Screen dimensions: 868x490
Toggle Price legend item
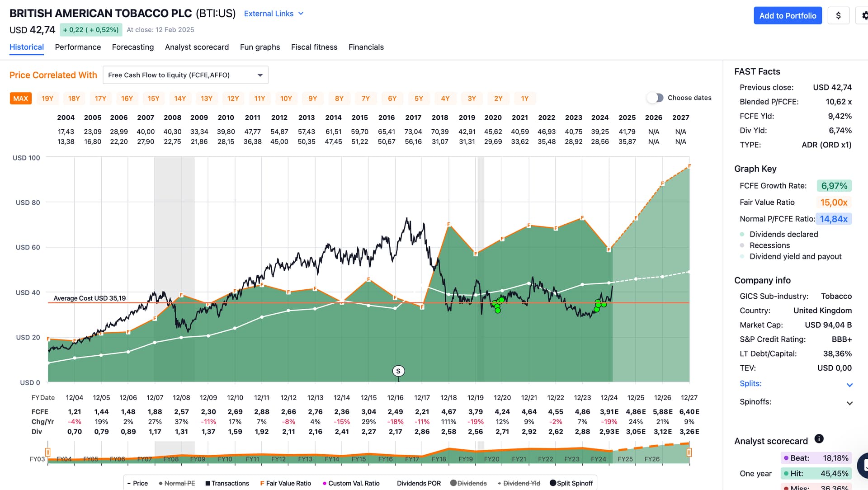137,483
